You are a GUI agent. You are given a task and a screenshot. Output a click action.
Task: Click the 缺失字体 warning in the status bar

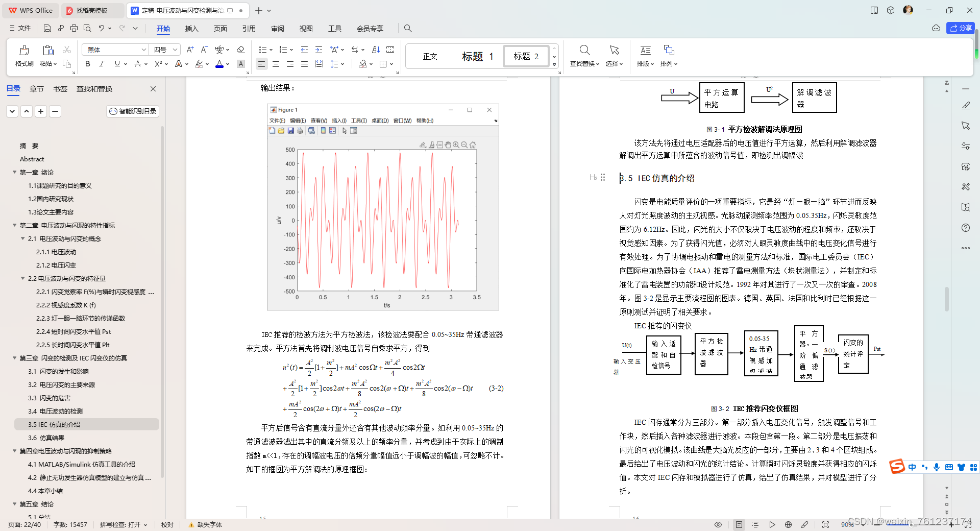[x=205, y=524]
